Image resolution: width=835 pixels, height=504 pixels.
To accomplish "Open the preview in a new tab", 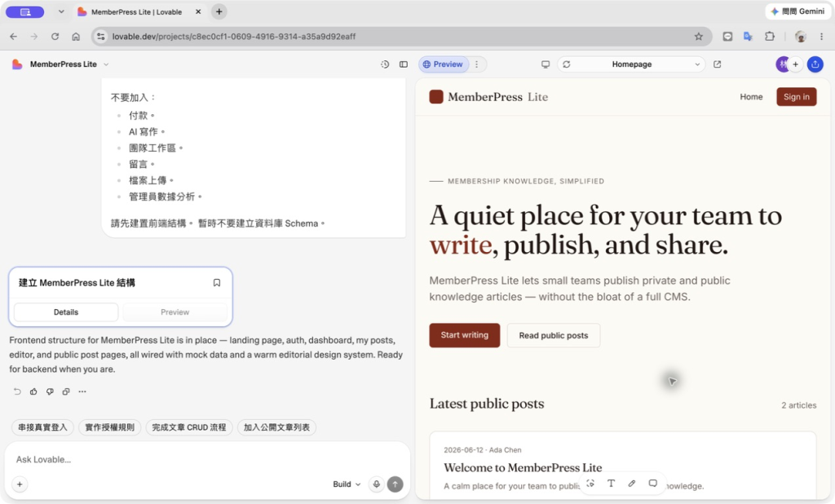I will point(718,64).
